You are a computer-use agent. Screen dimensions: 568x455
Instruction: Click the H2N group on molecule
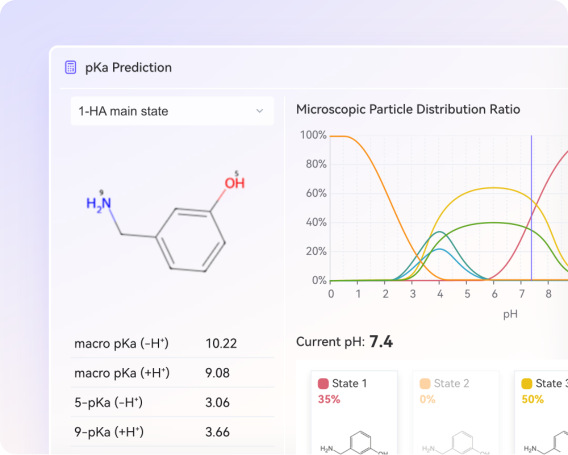[x=99, y=204]
